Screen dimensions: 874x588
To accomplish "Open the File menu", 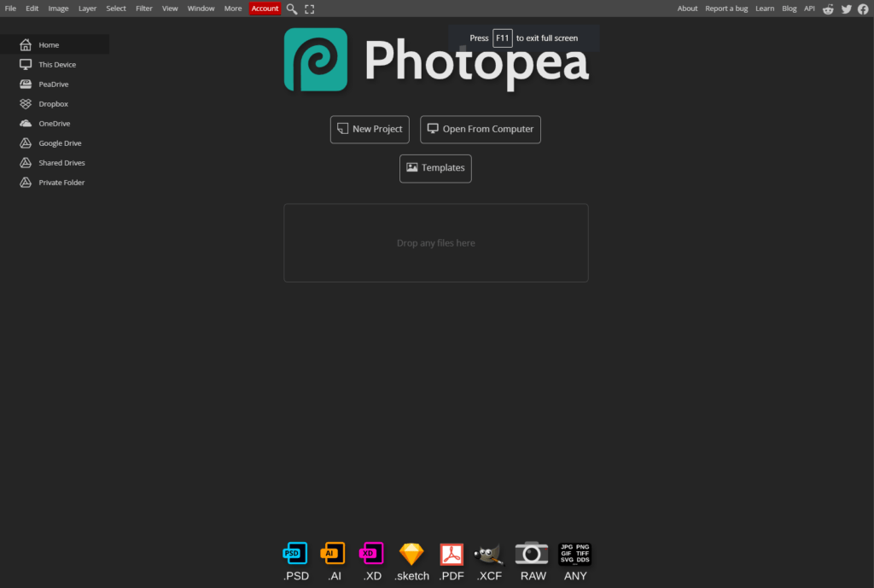I will coord(10,8).
